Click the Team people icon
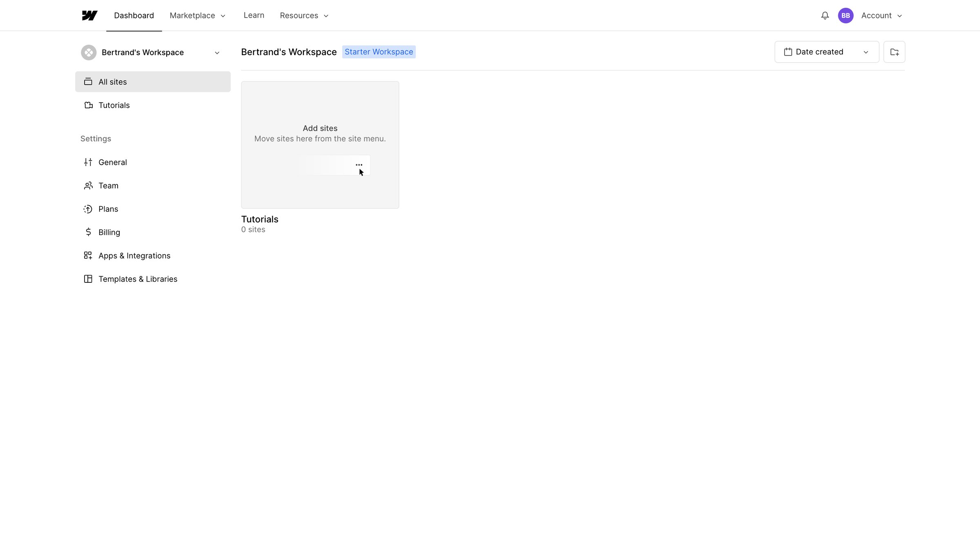Image resolution: width=980 pixels, height=557 pixels. point(88,186)
